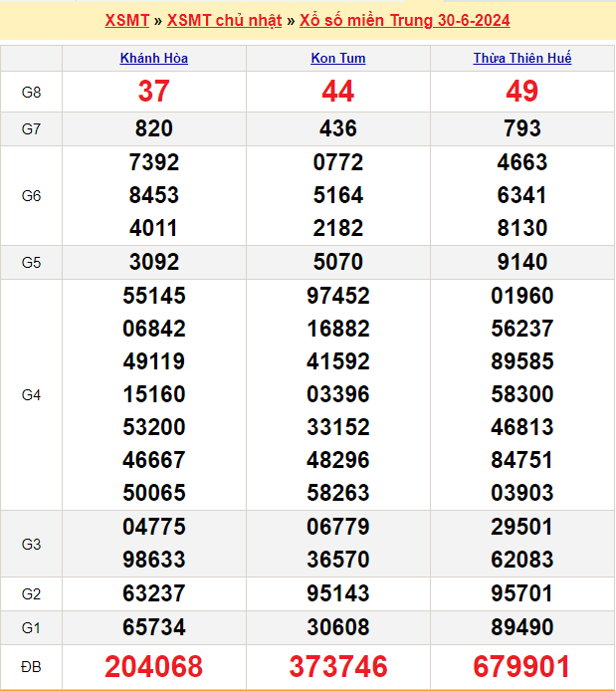
Task: Open the Khánh Hòa province link
Action: click(154, 59)
